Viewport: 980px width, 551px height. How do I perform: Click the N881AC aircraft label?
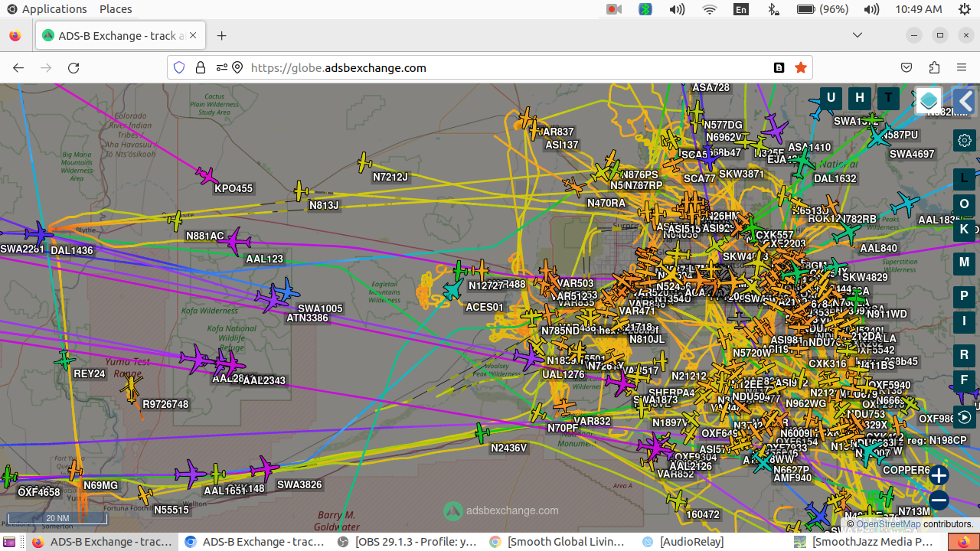click(205, 236)
